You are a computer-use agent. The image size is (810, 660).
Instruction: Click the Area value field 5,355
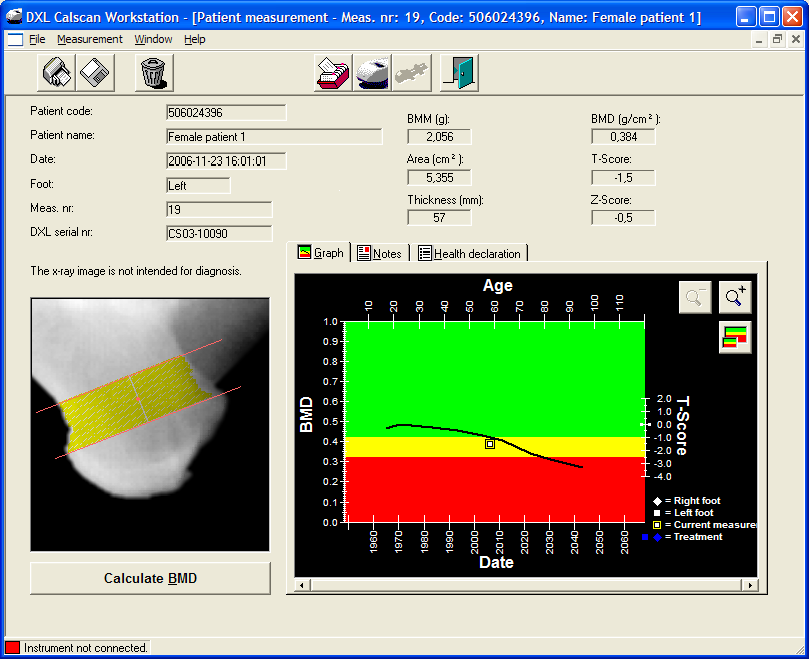[x=440, y=178]
